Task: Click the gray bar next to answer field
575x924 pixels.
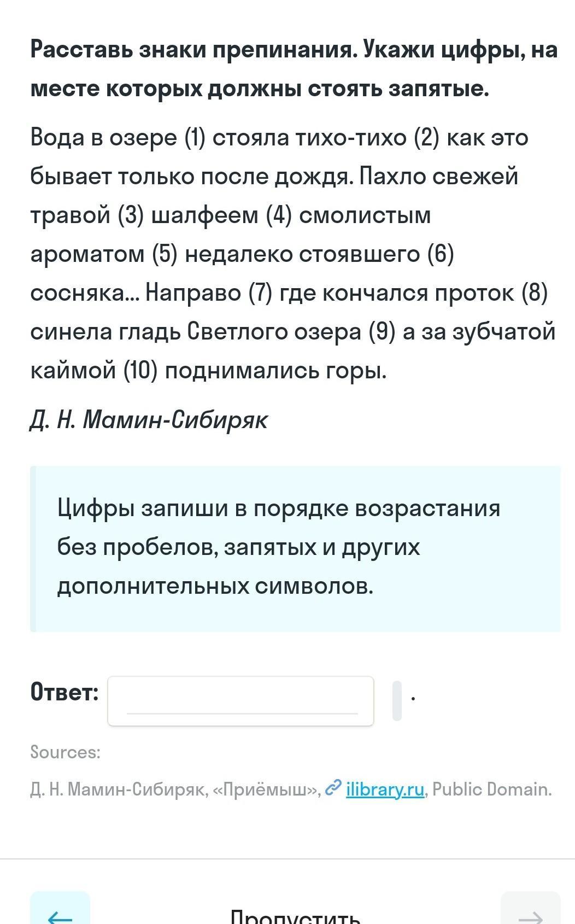Action: coord(397,700)
